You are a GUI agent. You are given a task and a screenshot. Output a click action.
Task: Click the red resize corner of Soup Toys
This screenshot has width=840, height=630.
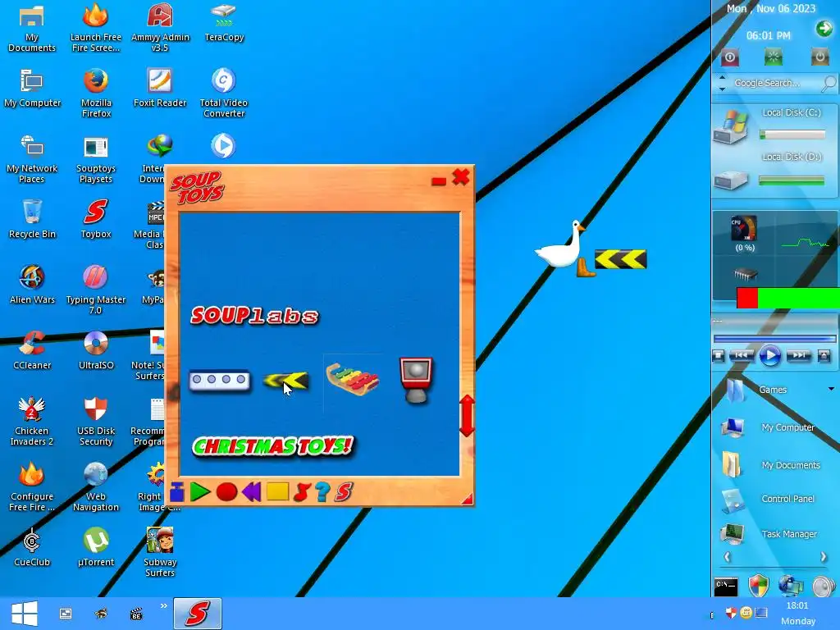[x=467, y=499]
